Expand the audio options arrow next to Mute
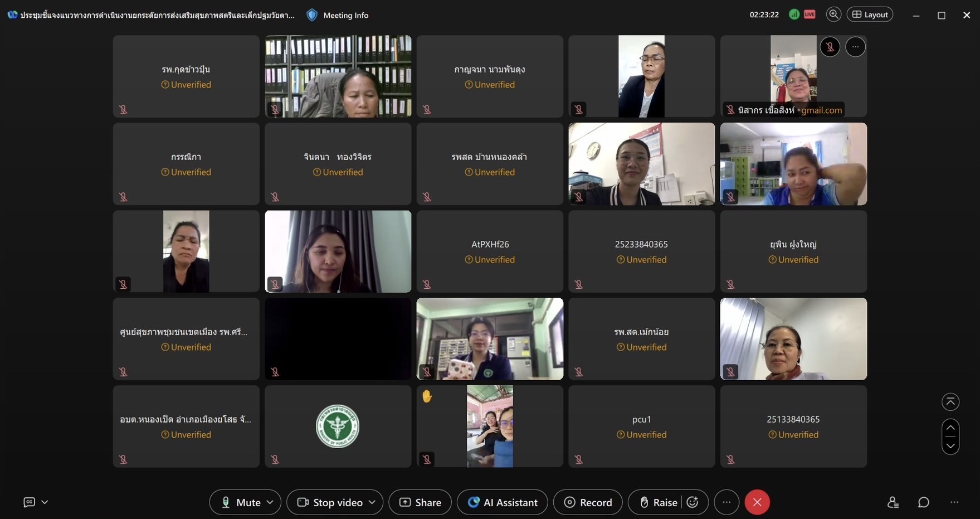 [x=270, y=502]
